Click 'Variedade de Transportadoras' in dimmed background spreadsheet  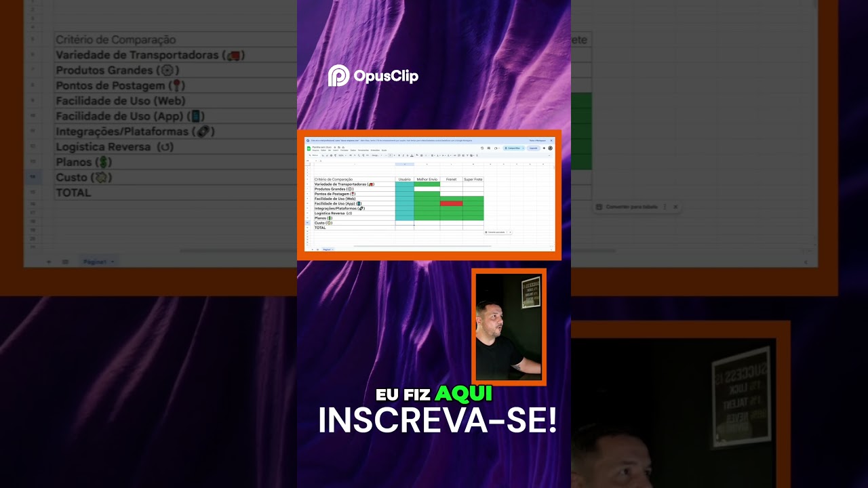(x=150, y=55)
